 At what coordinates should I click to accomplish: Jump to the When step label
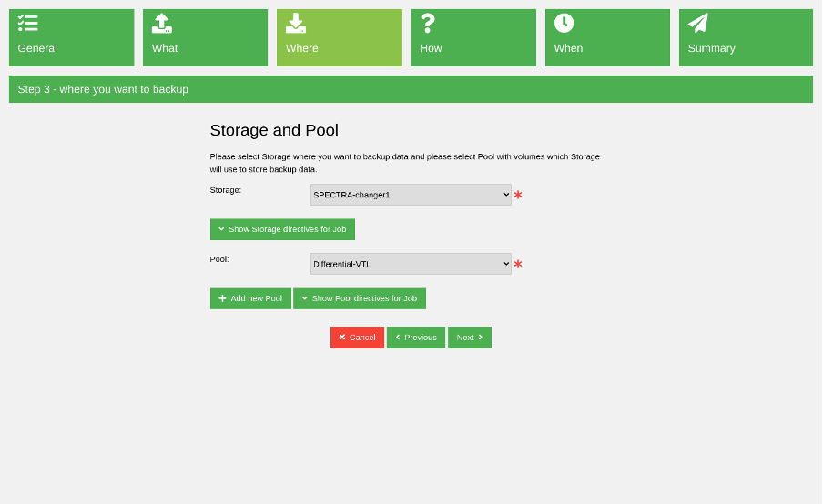pos(568,48)
